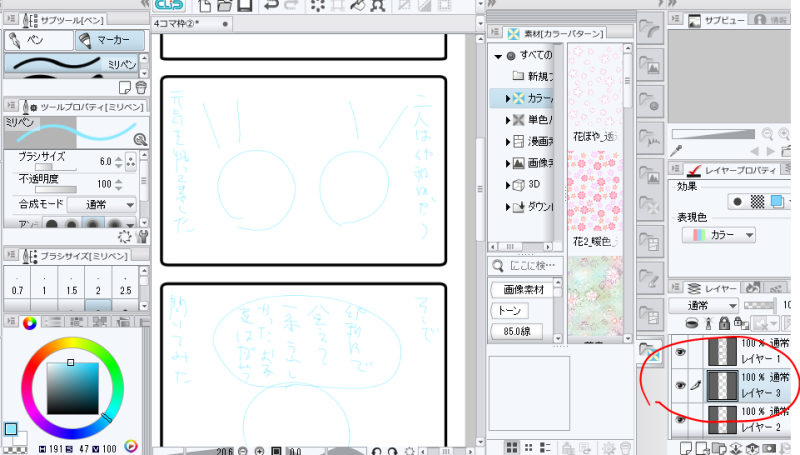Select the ペン sub tool group
The width and height of the screenshot is (800, 455).
[39, 40]
